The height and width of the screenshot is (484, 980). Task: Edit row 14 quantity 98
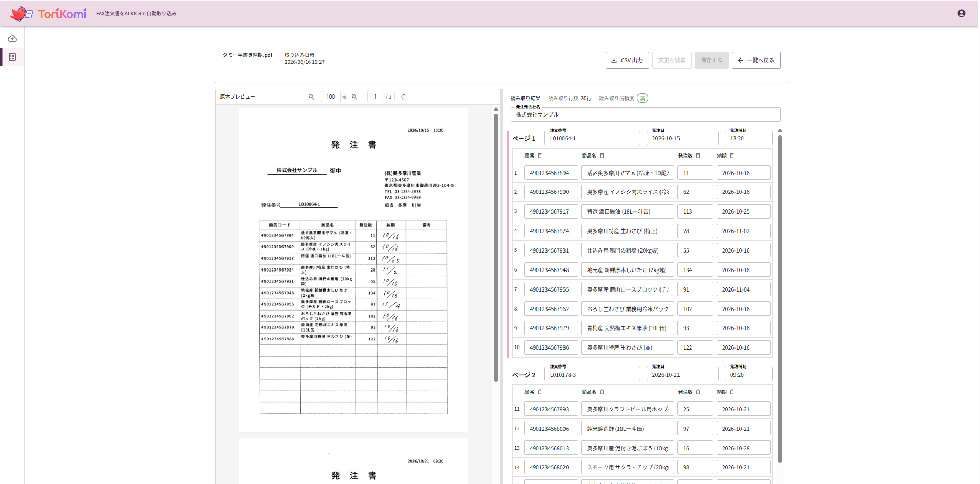(695, 467)
